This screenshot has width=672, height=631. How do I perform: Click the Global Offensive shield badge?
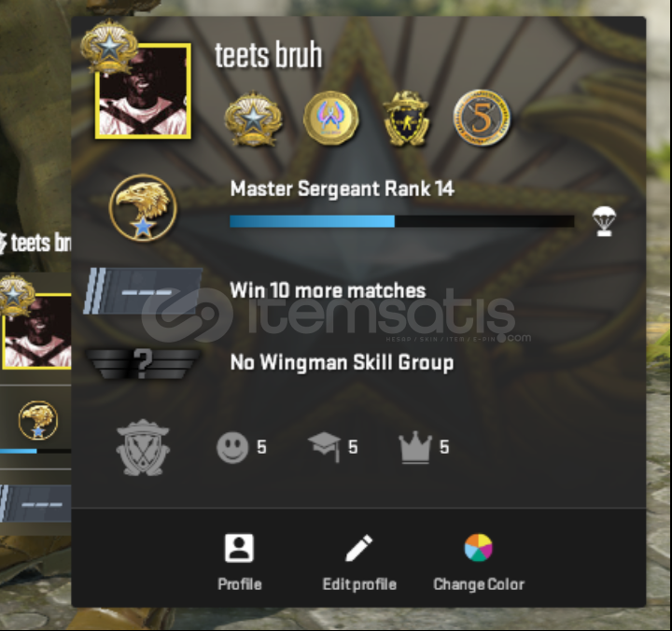[x=406, y=119]
